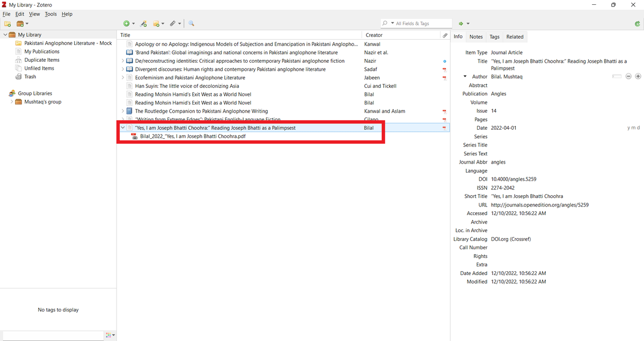Open the New Item green plus menu
This screenshot has height=341, width=644.
129,24
